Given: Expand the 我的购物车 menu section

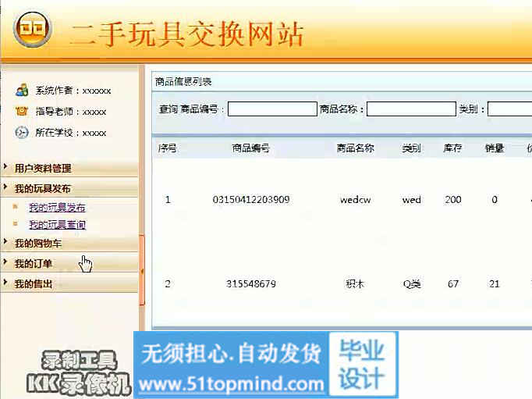Looking at the screenshot, I should [x=37, y=244].
